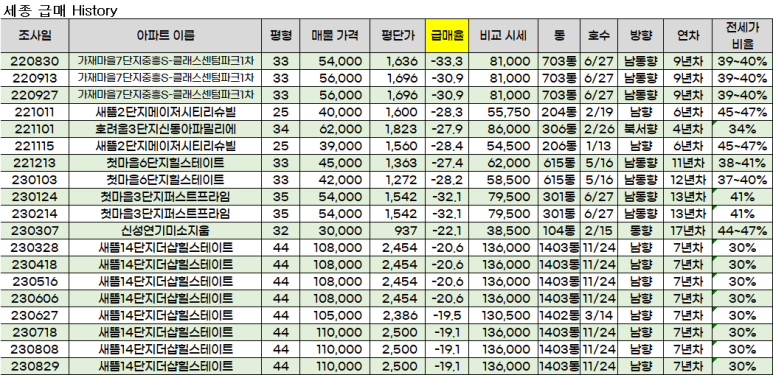The height and width of the screenshot is (375, 773).
Task: Click date cell 230214
Action: pyautogui.click(x=35, y=214)
